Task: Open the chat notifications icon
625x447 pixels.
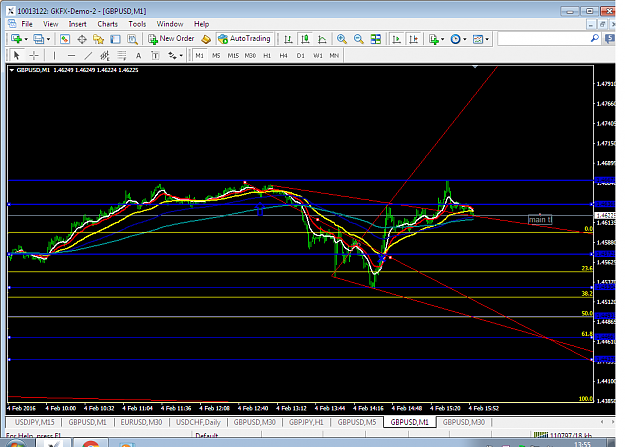Action: point(610,39)
